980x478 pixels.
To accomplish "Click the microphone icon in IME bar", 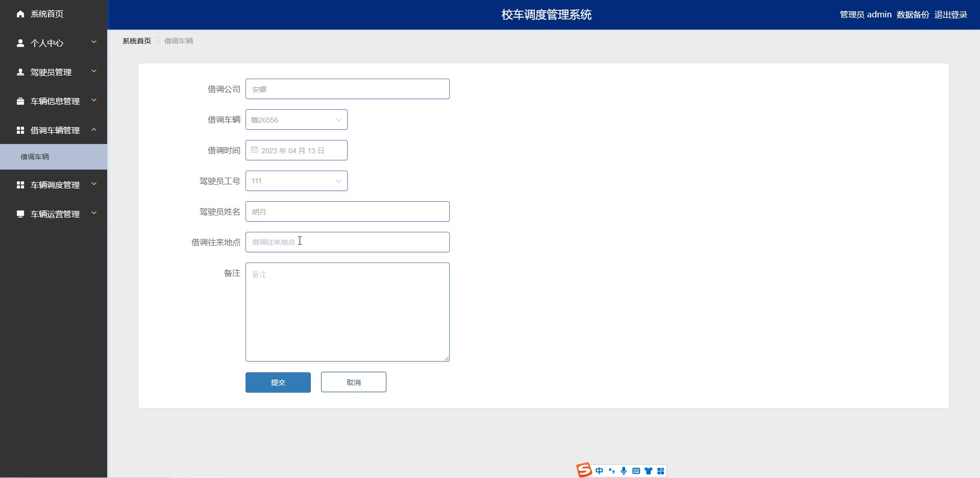I will pos(624,471).
